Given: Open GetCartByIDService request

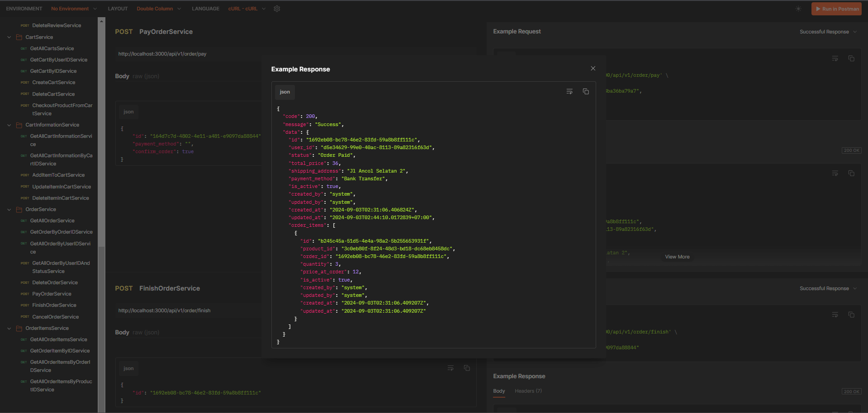Looking at the screenshot, I should point(53,71).
